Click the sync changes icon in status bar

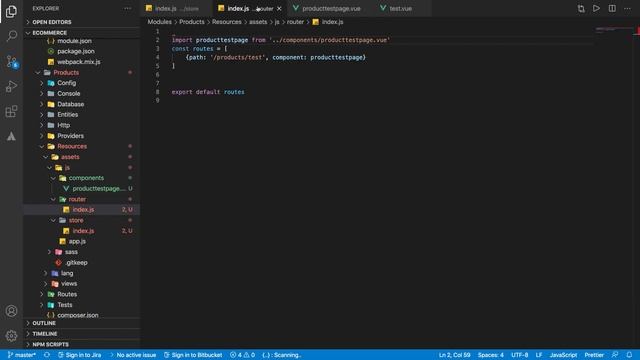(47, 355)
